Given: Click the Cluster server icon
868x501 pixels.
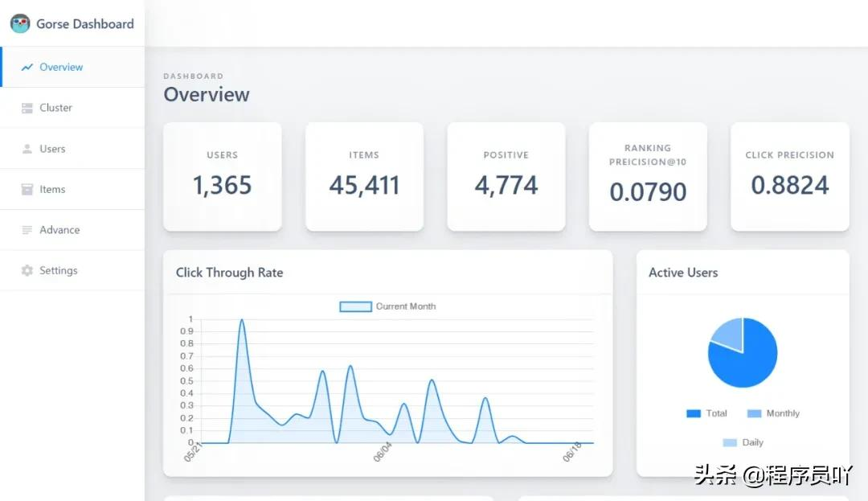Looking at the screenshot, I should tap(27, 108).
